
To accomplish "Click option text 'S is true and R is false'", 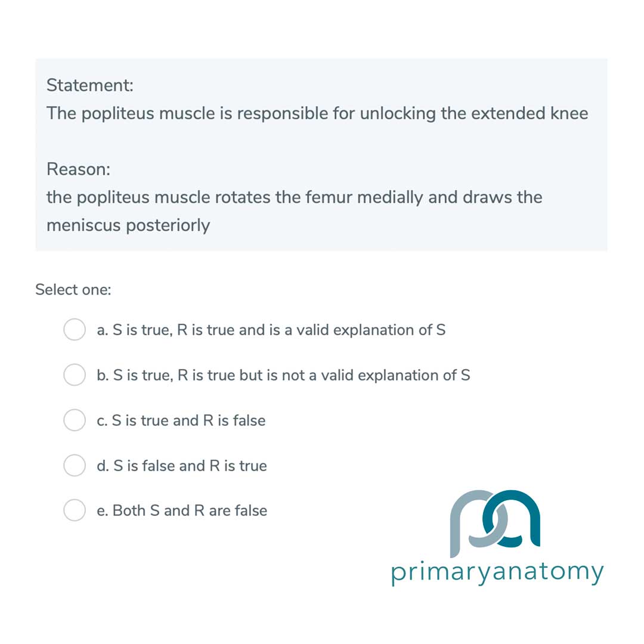I will point(181,420).
